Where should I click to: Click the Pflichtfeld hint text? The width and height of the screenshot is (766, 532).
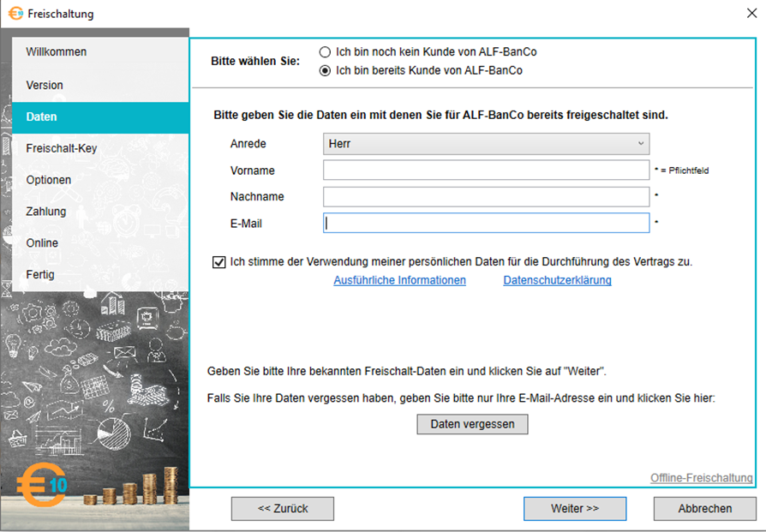pyautogui.click(x=681, y=170)
